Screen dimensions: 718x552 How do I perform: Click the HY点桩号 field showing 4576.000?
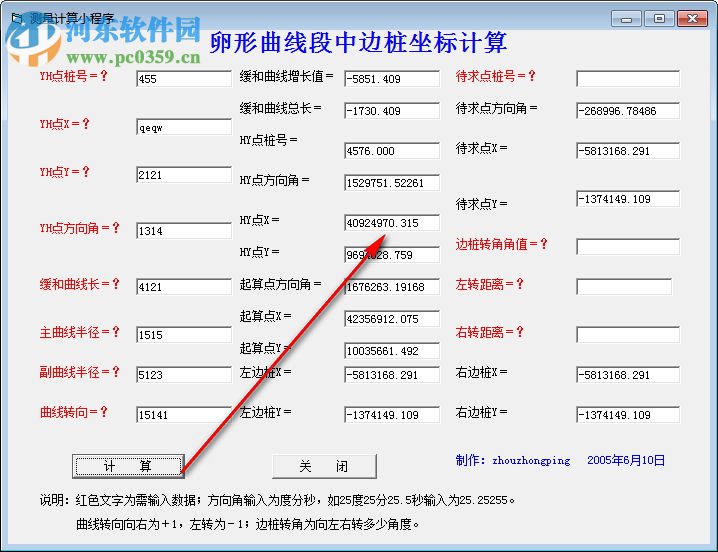392,150
